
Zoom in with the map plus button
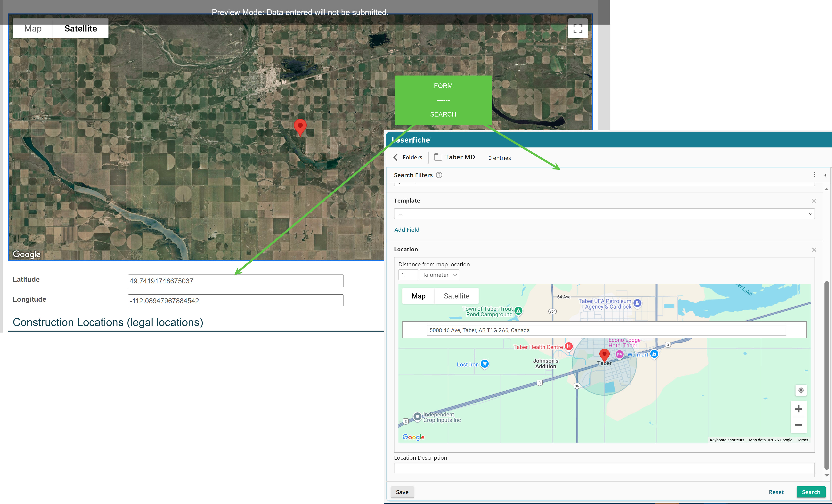click(798, 409)
